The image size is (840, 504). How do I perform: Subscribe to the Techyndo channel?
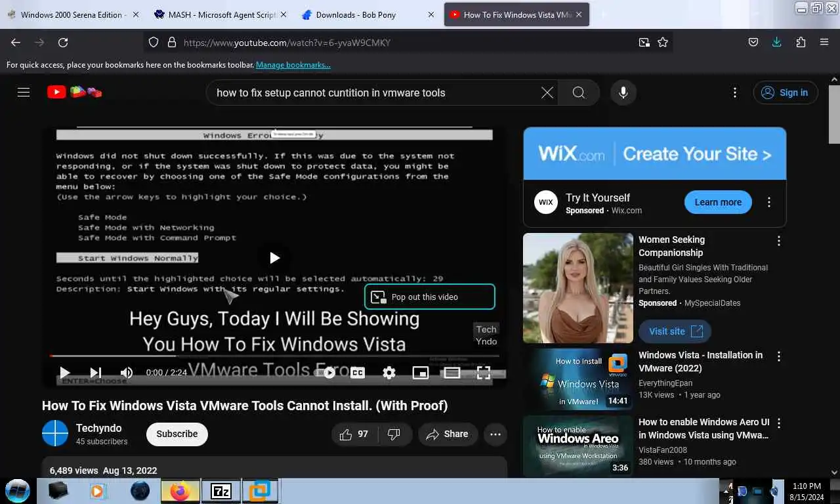pyautogui.click(x=177, y=434)
